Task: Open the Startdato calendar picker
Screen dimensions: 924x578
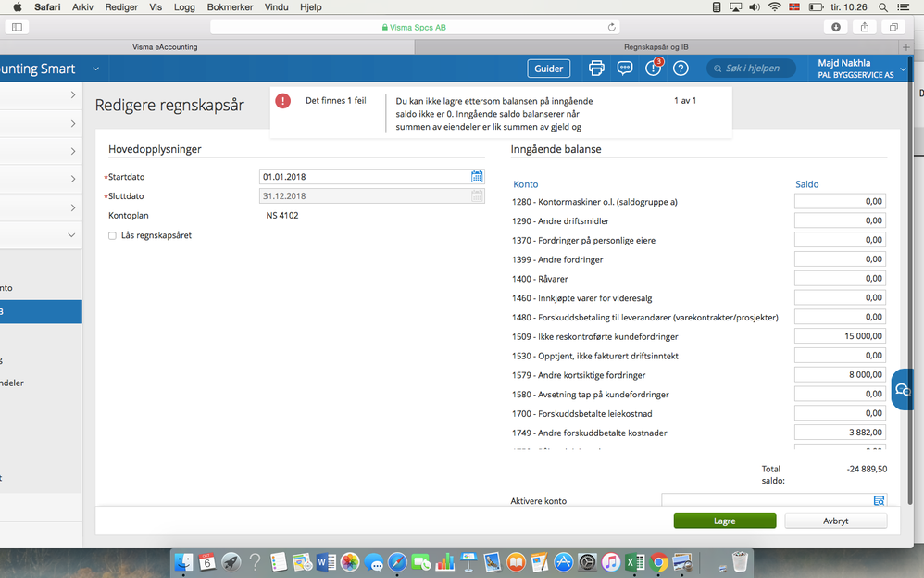Action: [x=477, y=176]
